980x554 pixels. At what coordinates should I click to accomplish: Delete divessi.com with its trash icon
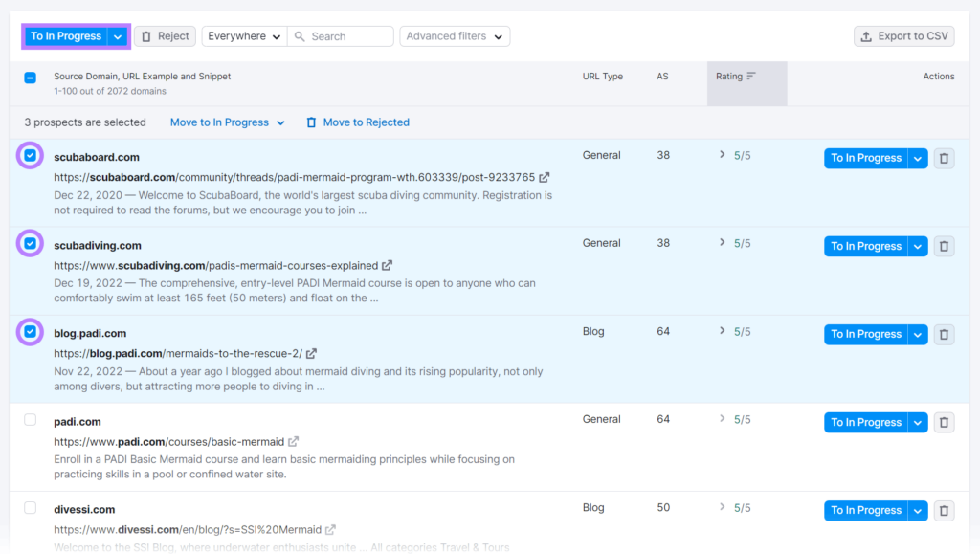click(x=944, y=510)
